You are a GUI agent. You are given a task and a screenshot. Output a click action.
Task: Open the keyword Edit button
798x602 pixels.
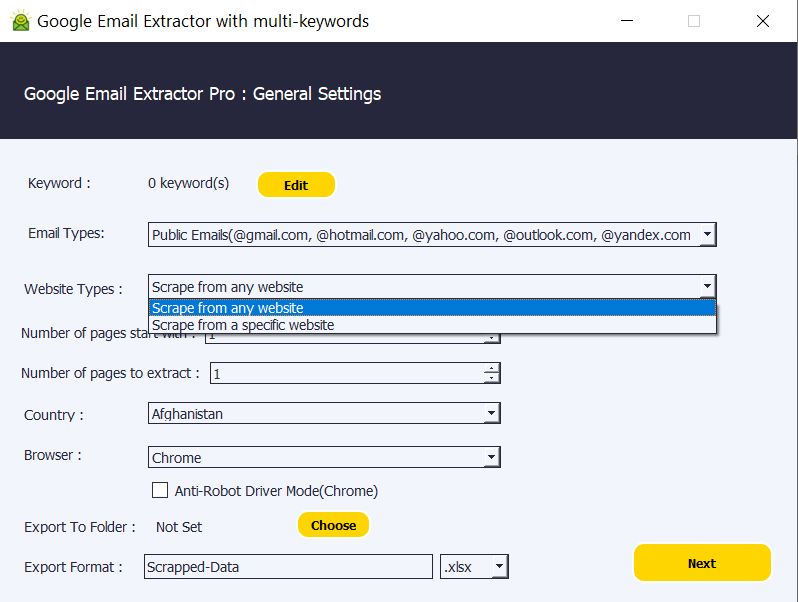point(296,185)
